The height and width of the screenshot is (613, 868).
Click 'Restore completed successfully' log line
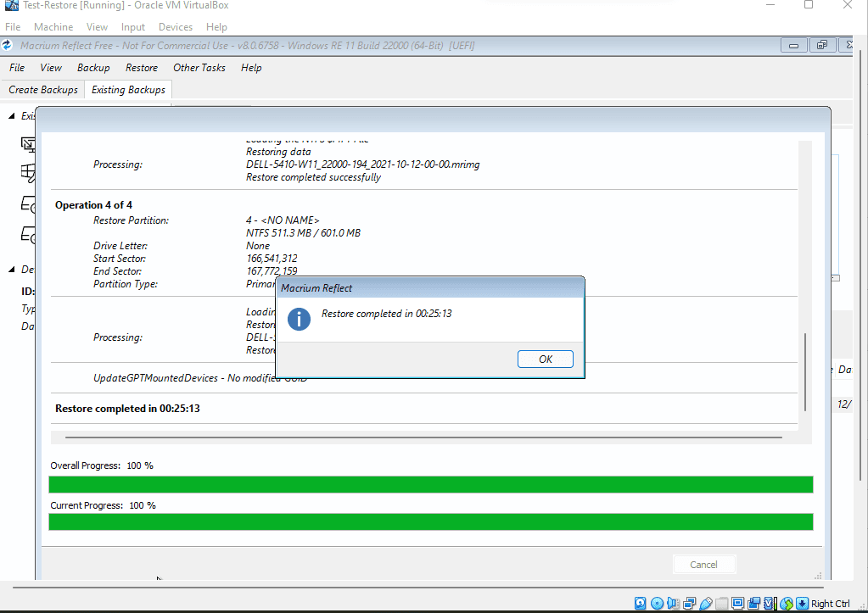pyautogui.click(x=313, y=177)
